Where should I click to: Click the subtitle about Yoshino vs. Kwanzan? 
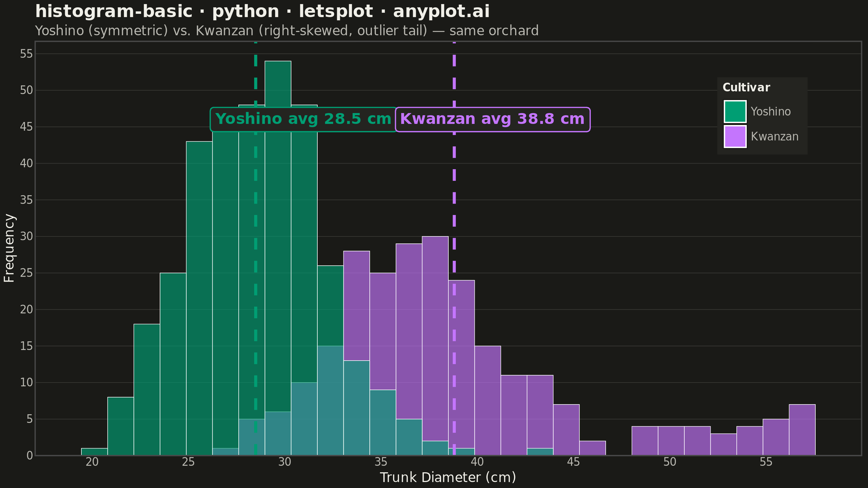(287, 31)
